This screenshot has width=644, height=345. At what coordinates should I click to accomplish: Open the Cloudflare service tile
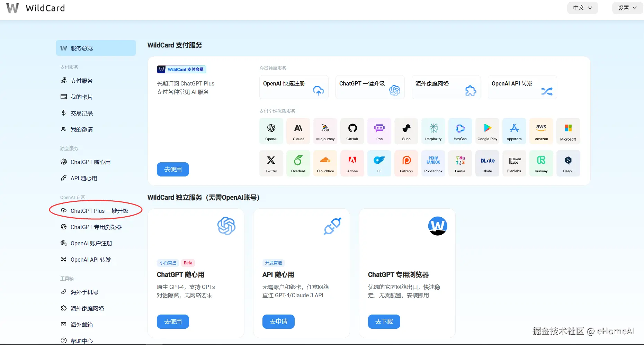click(x=325, y=163)
